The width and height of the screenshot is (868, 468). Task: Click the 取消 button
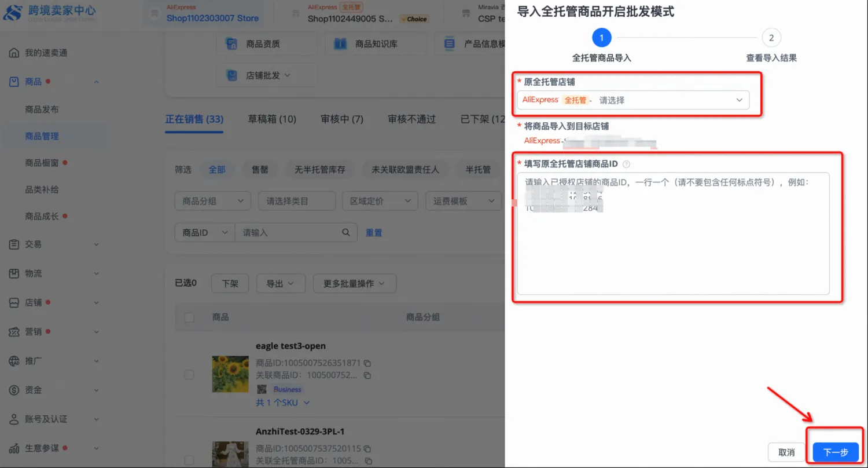tap(786, 452)
